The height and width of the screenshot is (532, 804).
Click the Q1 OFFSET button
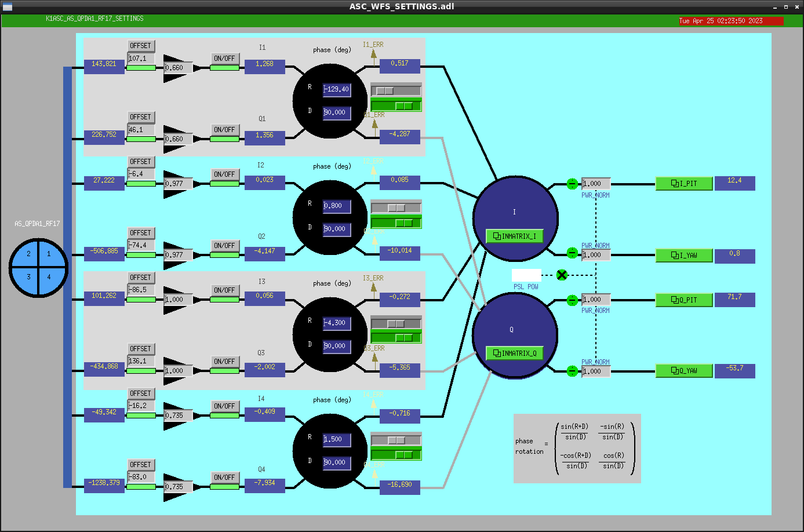click(141, 117)
